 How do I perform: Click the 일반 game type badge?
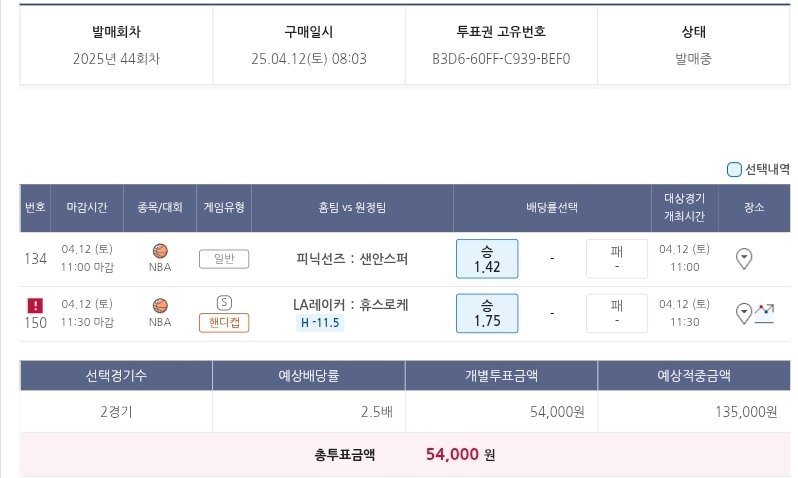224,259
